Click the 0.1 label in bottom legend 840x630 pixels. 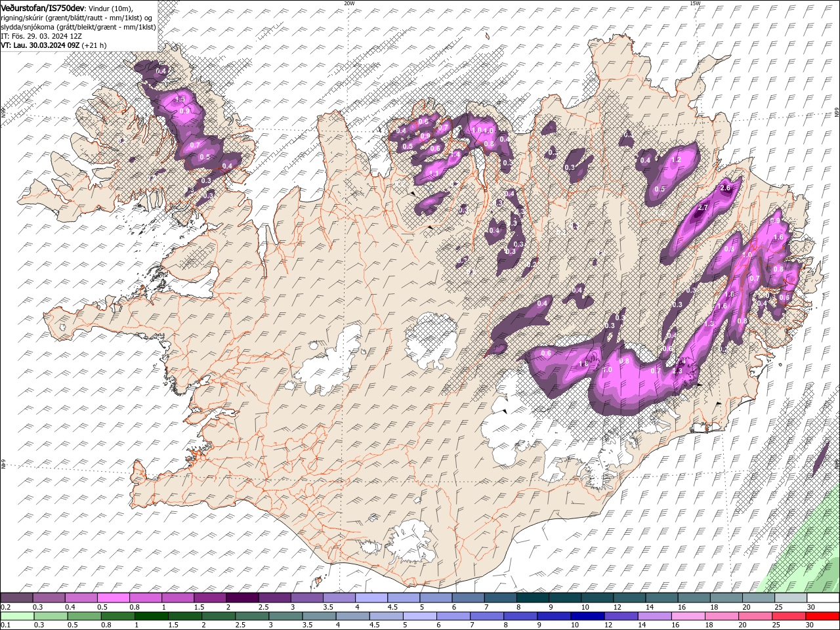tap(5, 625)
